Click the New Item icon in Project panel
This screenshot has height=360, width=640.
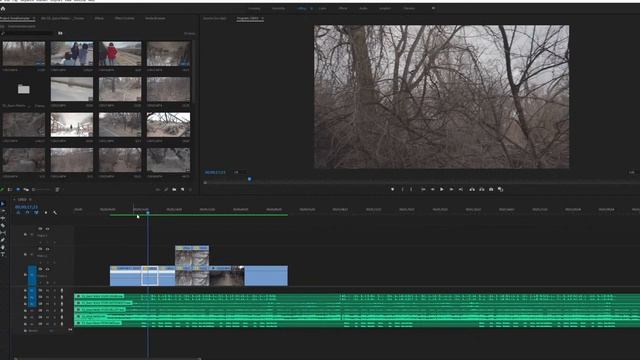coord(182,189)
